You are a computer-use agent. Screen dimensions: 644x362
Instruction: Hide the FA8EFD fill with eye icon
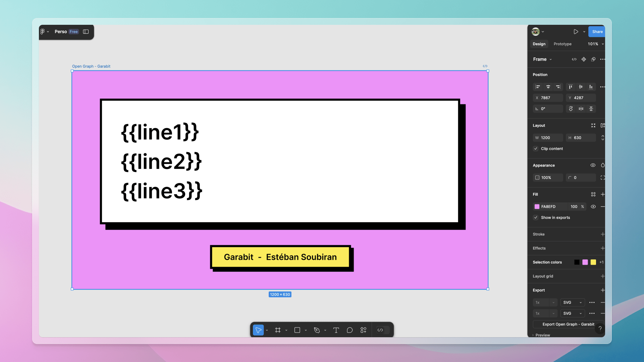(x=593, y=207)
